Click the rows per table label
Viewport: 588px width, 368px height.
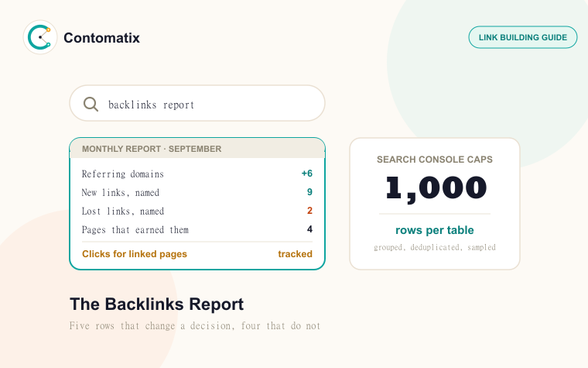435,230
